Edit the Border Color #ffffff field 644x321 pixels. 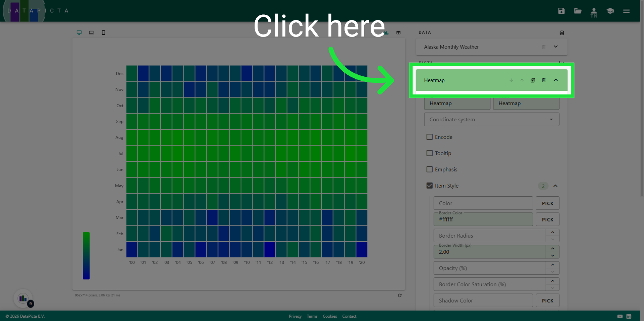click(x=483, y=219)
